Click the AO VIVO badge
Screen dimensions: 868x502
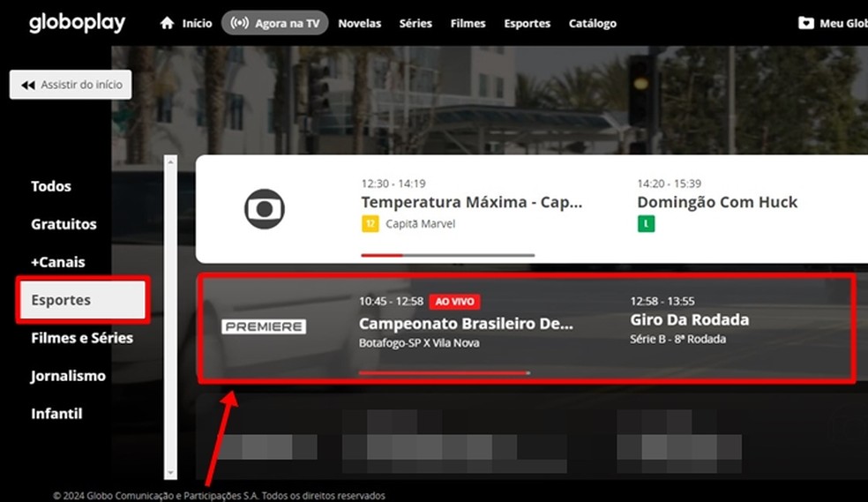(454, 301)
